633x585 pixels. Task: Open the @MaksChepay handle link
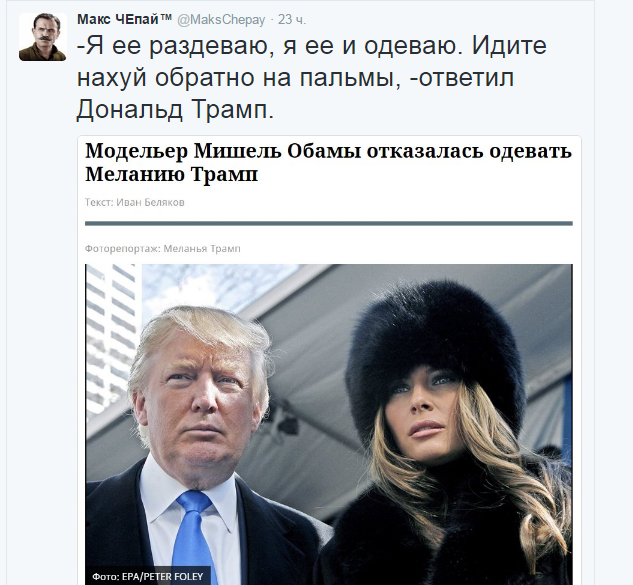coord(221,19)
